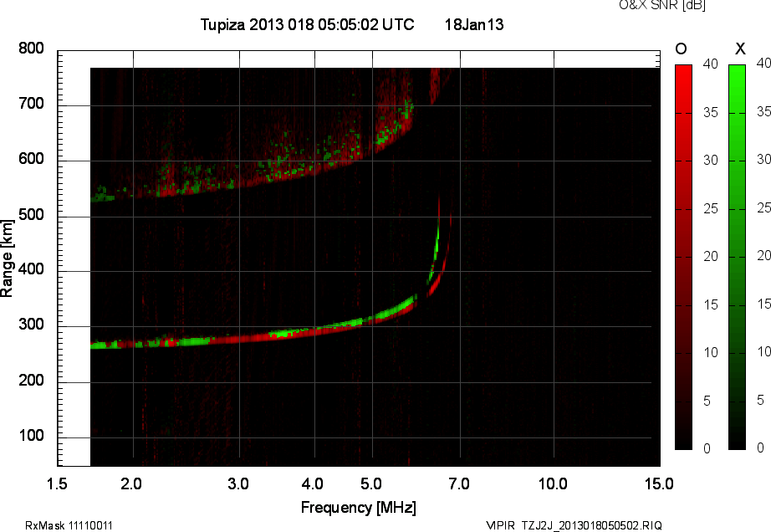Click the 4.0 frequency axis label
This screenshot has width=771, height=532.
[313, 484]
